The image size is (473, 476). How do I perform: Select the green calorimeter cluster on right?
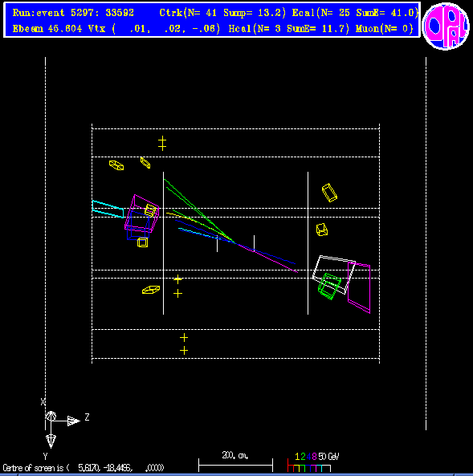pos(329,286)
